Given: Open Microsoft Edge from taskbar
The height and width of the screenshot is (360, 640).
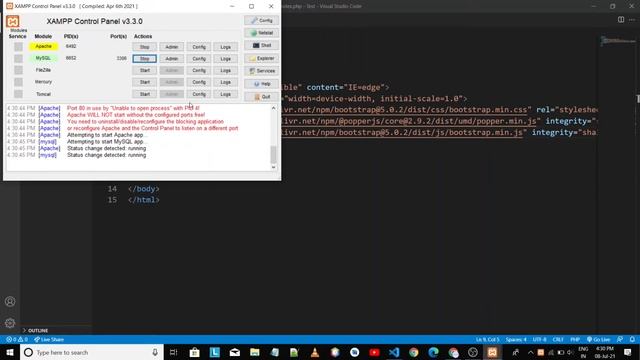Looking at the screenshot, I should (x=433, y=352).
